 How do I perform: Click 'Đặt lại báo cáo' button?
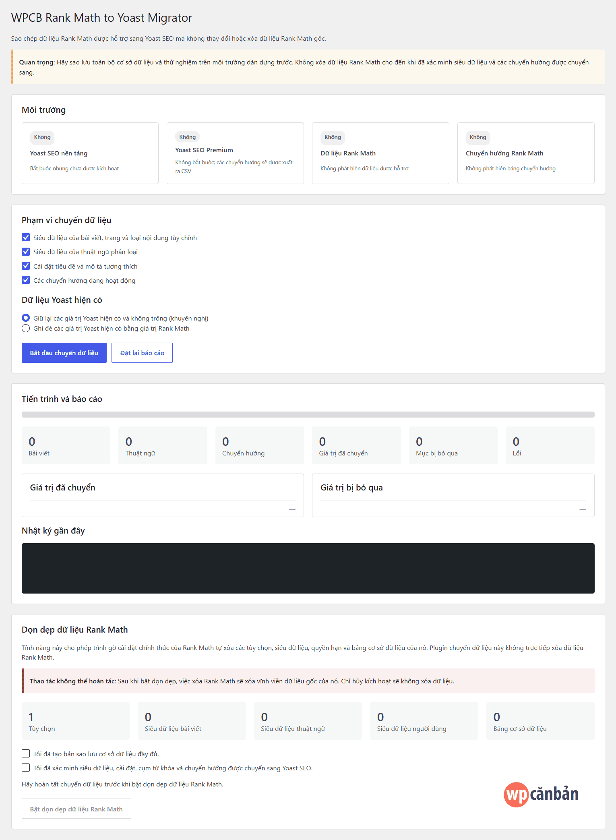click(x=142, y=353)
